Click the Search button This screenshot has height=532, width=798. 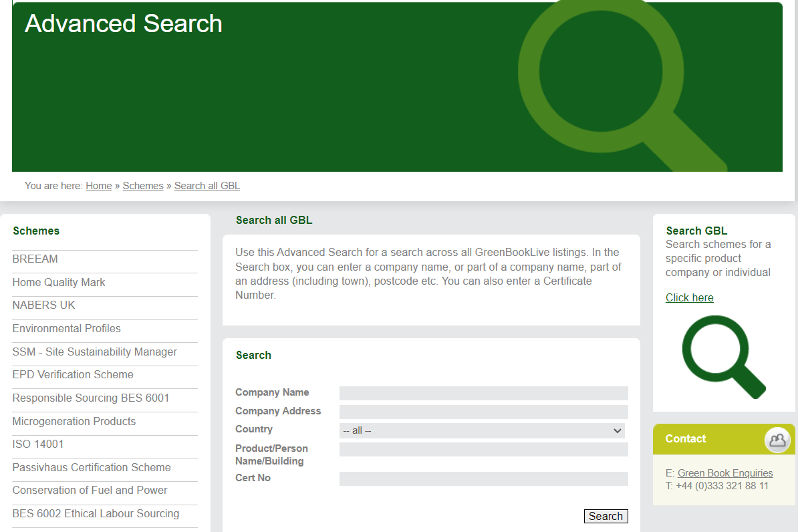click(x=606, y=516)
